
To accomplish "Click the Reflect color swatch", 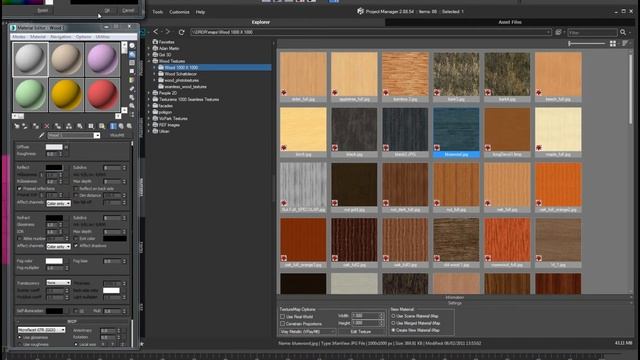I will (54, 167).
